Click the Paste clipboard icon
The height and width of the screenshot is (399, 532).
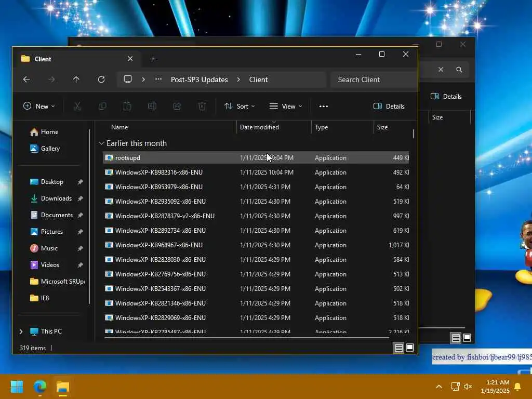(127, 106)
